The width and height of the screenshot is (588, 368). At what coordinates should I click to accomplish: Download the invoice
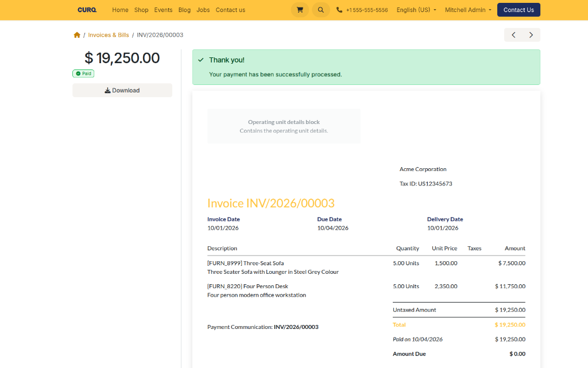click(x=122, y=90)
